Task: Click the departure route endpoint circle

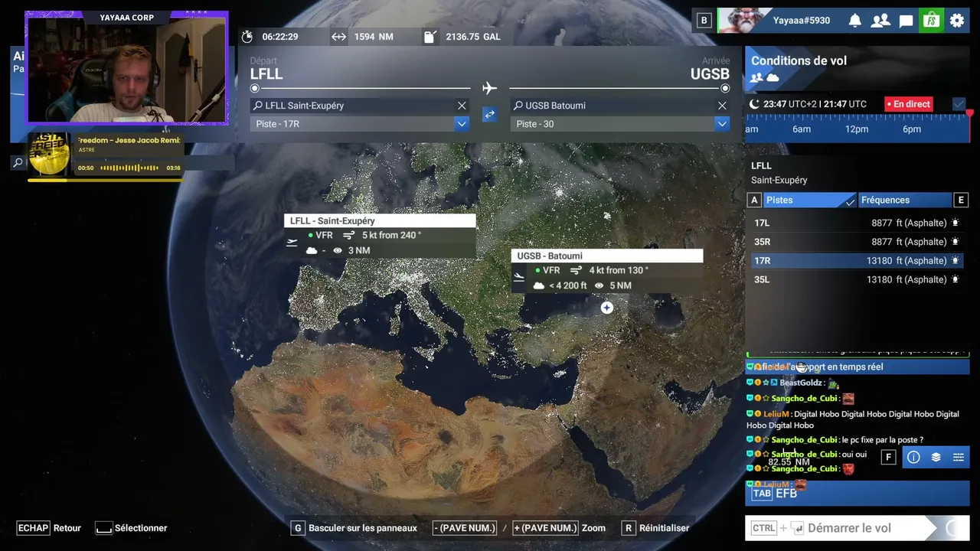Action: pos(255,88)
